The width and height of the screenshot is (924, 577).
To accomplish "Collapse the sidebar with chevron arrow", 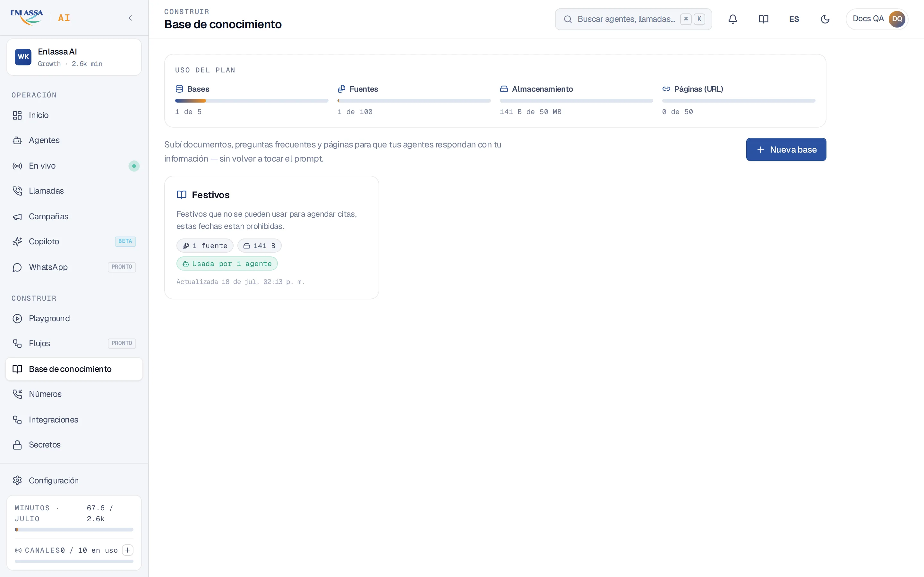I will [130, 18].
